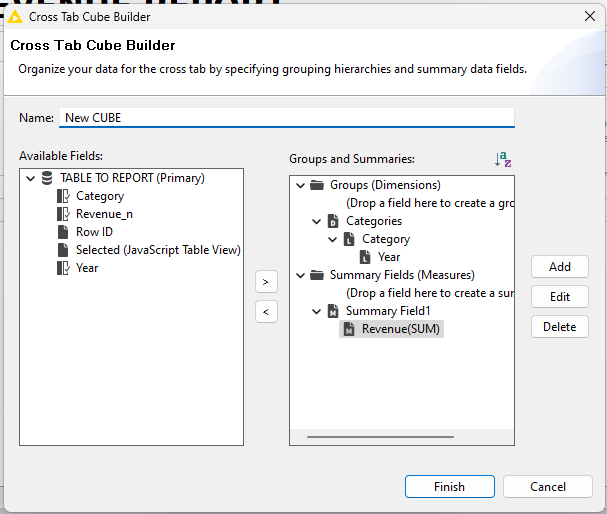Click the Revenue_n field icon

point(63,214)
